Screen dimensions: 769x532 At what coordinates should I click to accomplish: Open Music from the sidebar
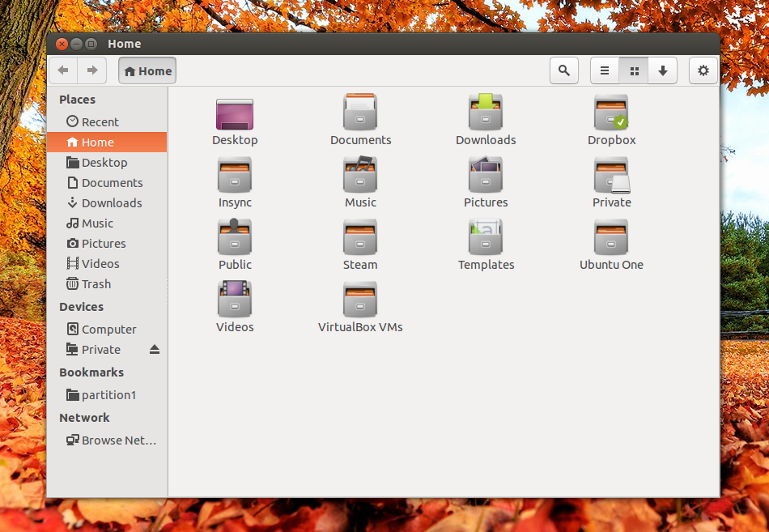108,223
